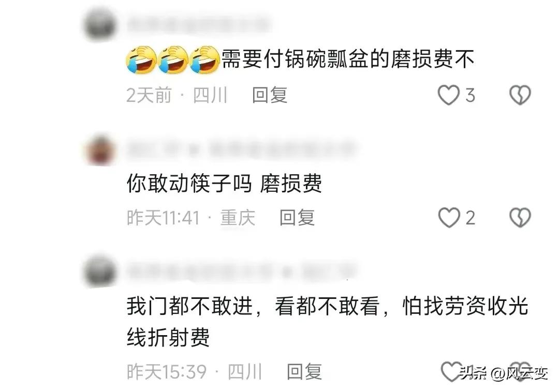Select the comment text 你敢动筷子吗 磨损费

(224, 184)
